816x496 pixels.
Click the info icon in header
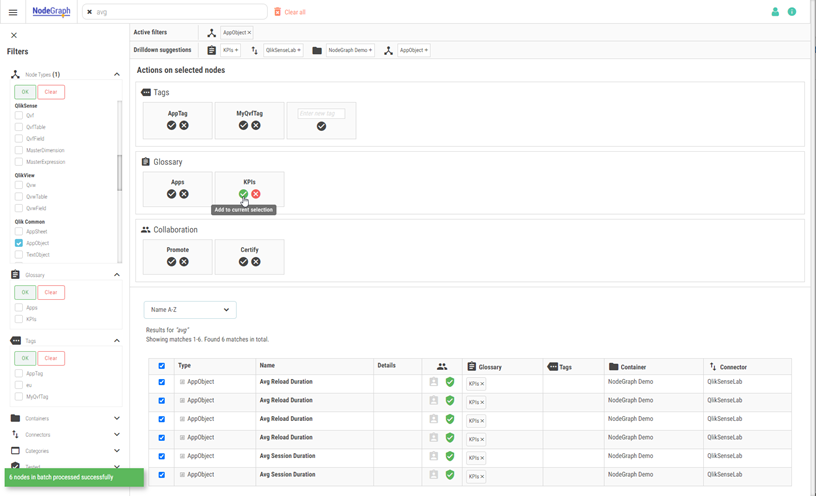[x=792, y=12]
